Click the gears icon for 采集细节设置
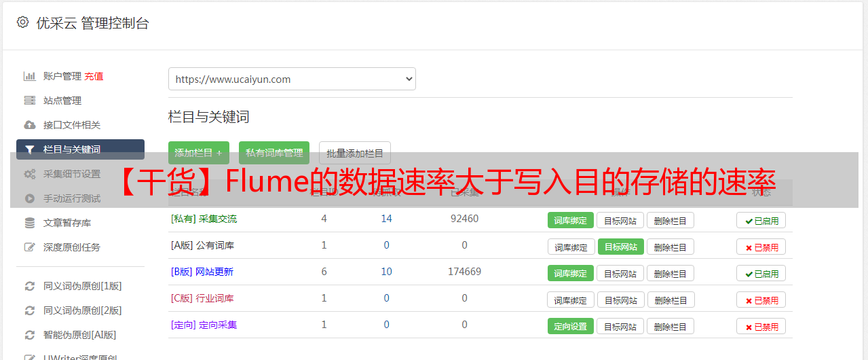 tap(29, 174)
